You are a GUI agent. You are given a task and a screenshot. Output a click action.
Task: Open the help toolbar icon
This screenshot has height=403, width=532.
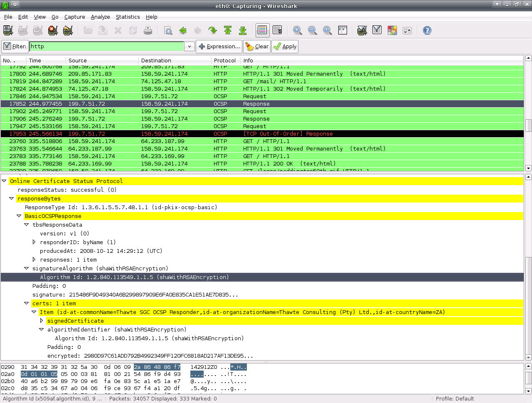click(x=427, y=30)
